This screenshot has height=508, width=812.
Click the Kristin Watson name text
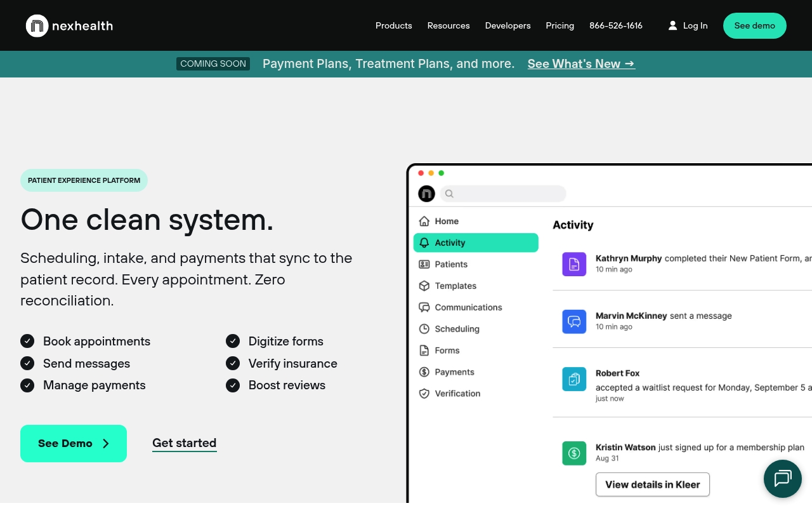625,448
